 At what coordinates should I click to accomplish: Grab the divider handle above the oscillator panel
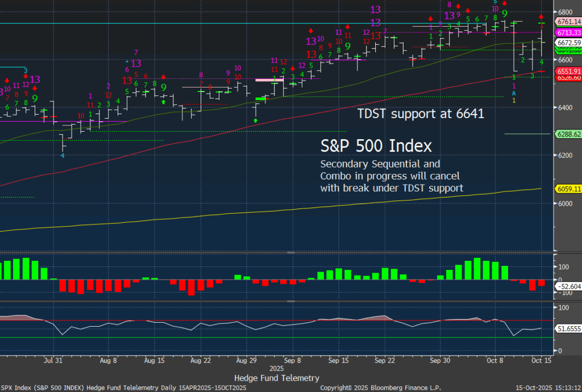pos(291,302)
